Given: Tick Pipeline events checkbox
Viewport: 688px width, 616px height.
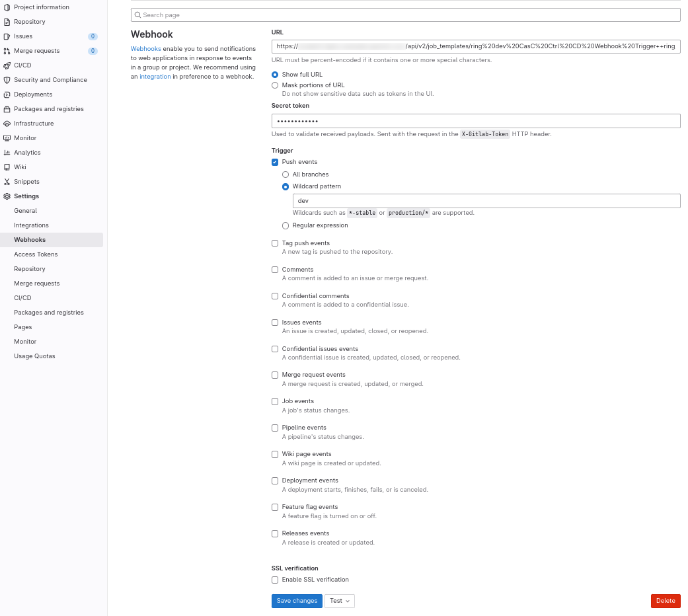Looking at the screenshot, I should pyautogui.click(x=275, y=428).
